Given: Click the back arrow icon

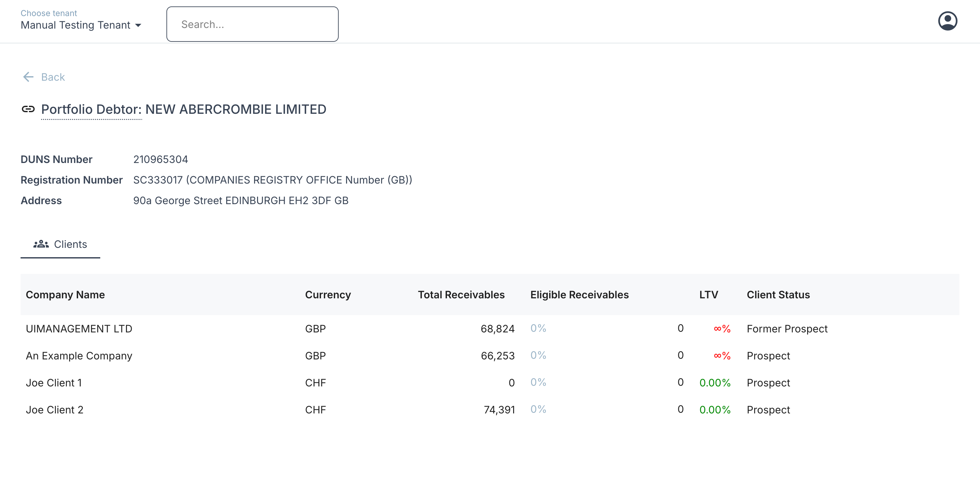Looking at the screenshot, I should 29,77.
